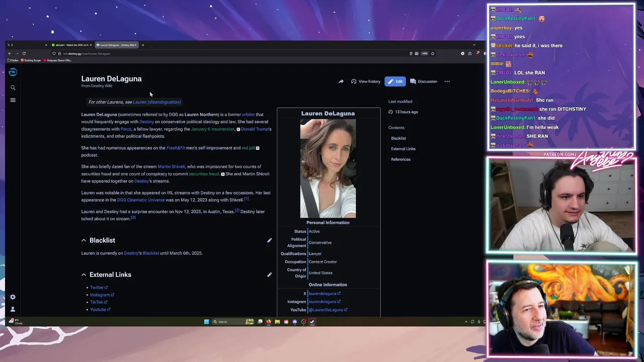Switch to the X browser tab
Image resolution: width=644 pixels, height=362 pixels.
click(27, 45)
